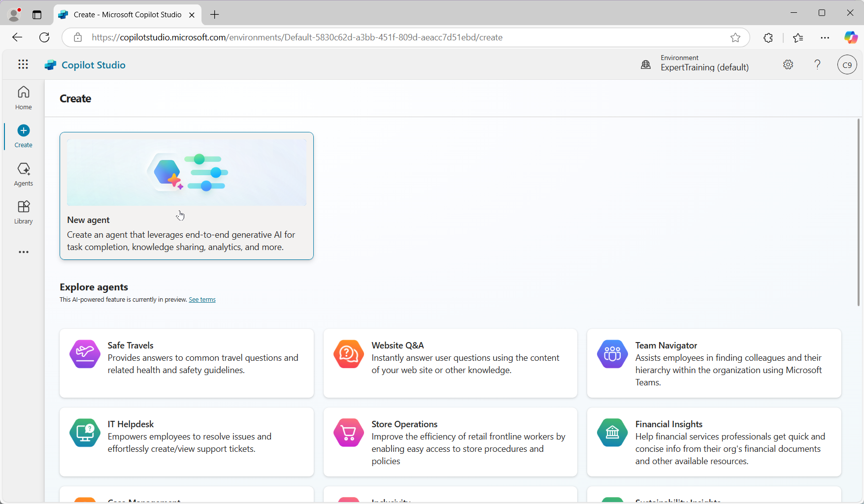Click the Safe Travels travel icon
This screenshot has width=864, height=504.
tap(84, 353)
